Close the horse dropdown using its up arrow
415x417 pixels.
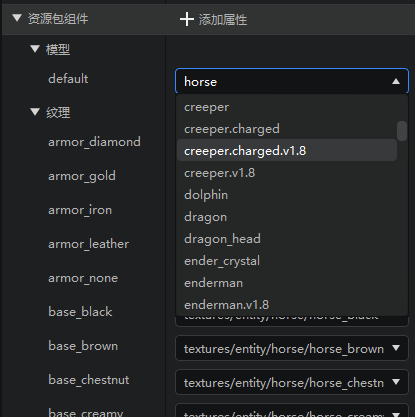(396, 81)
